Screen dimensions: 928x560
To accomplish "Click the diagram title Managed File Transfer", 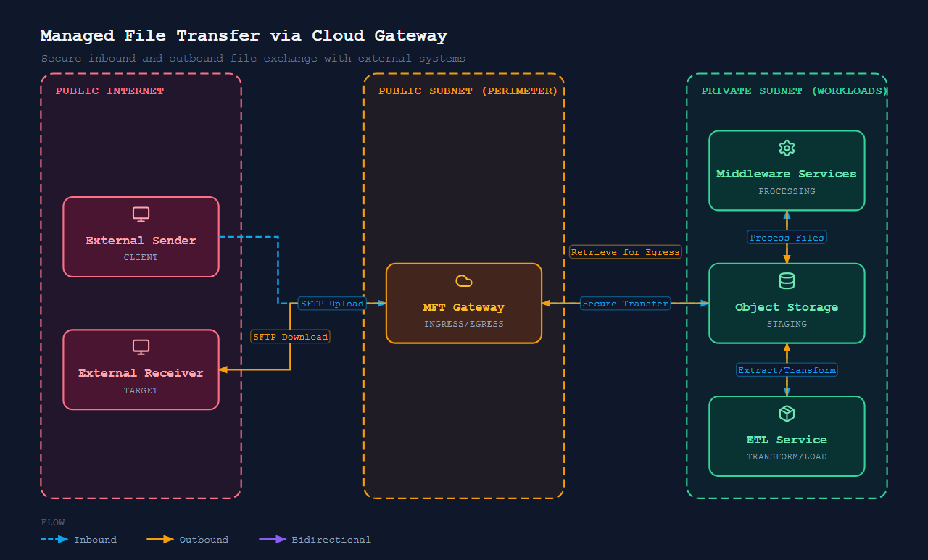I will click(x=244, y=35).
